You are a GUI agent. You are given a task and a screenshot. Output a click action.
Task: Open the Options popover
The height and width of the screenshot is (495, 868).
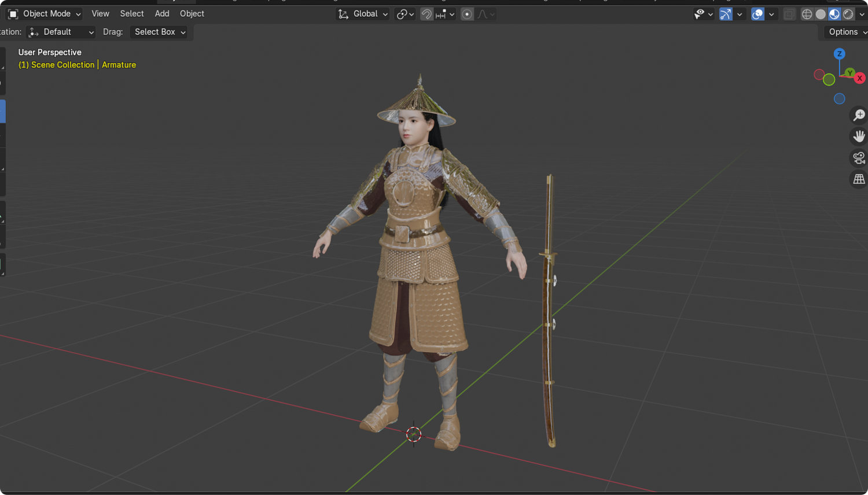[847, 32]
